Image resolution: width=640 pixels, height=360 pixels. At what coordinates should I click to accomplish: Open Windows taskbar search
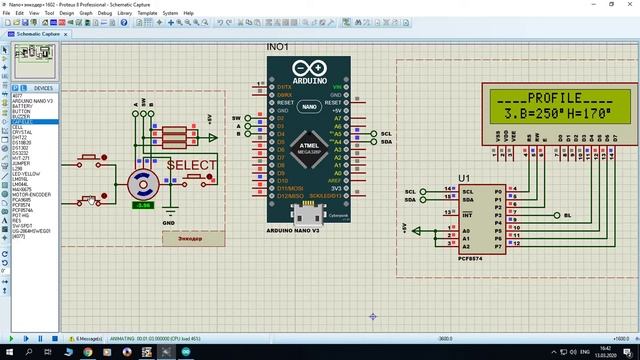29,352
